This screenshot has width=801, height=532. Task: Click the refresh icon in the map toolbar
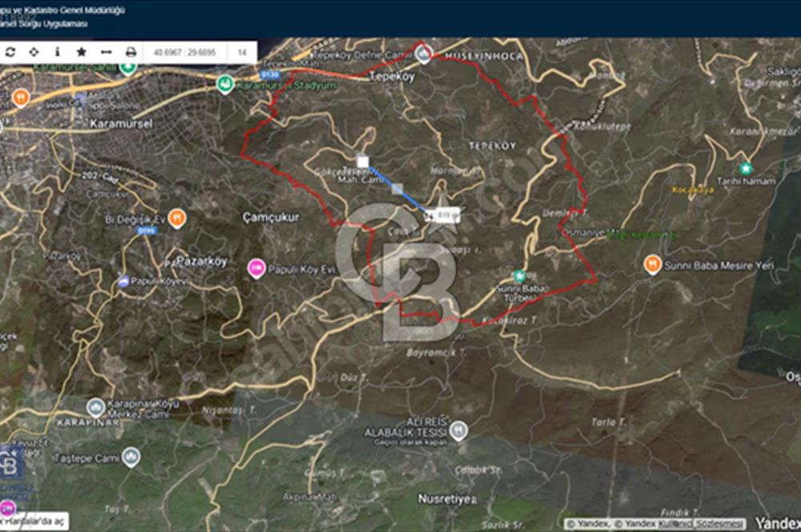10,52
